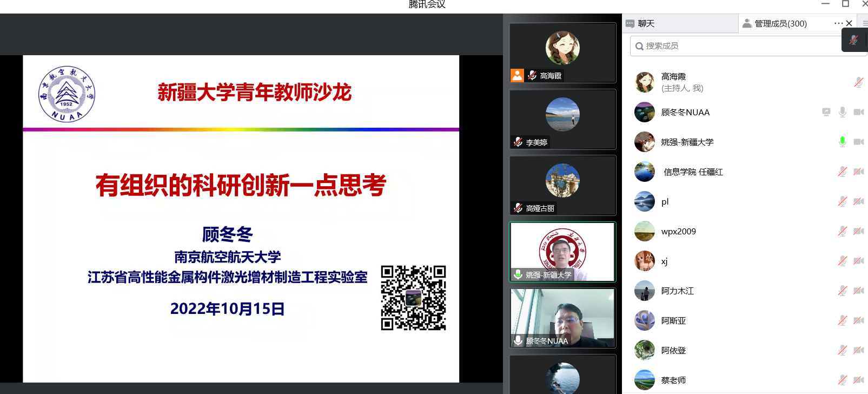868x394 pixels.
Task: Click 蔡老师's disabled camera icon
Action: (858, 380)
